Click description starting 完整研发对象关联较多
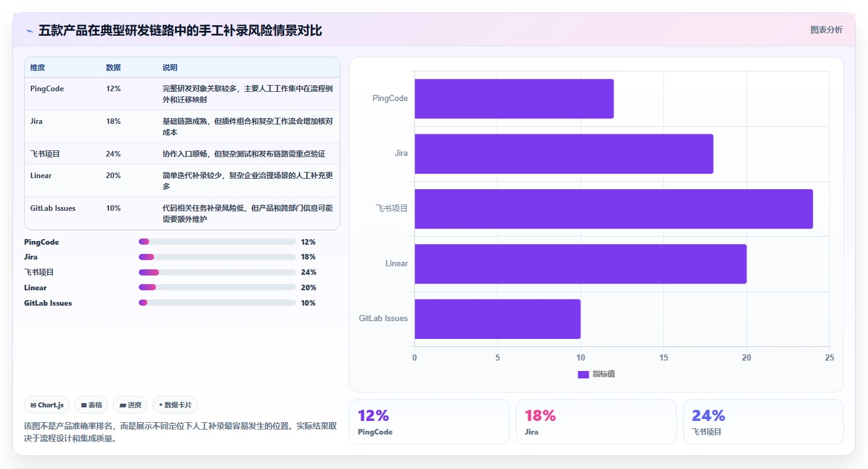Image resolution: width=868 pixels, height=469 pixels. (x=248, y=94)
